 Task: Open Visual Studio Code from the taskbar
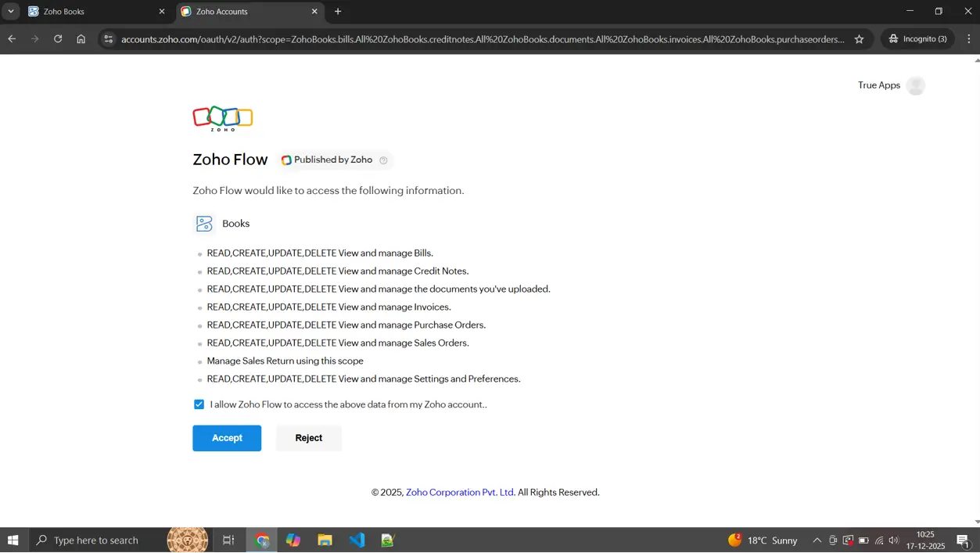[357, 540]
